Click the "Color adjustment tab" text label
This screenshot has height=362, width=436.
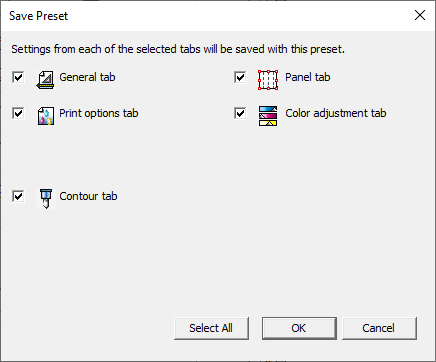click(x=336, y=113)
